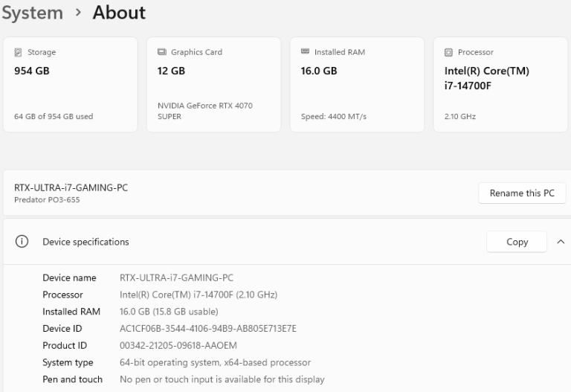Click the RAM Speed 4400 MT/s text

click(x=334, y=117)
